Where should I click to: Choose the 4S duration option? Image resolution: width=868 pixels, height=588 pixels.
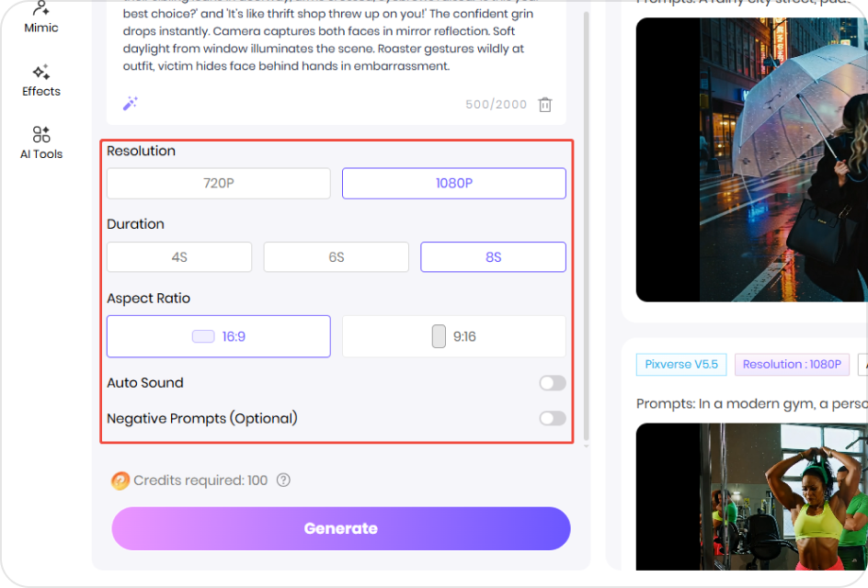[178, 256]
